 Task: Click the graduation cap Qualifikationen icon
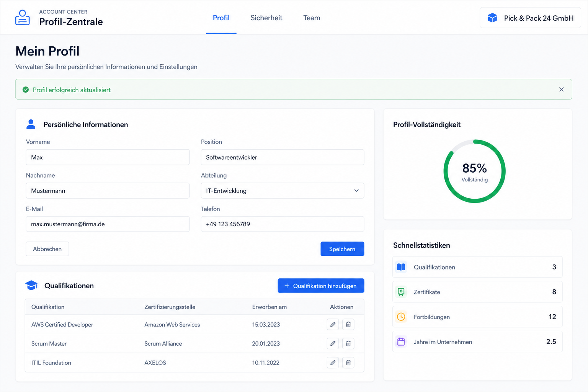tap(31, 286)
